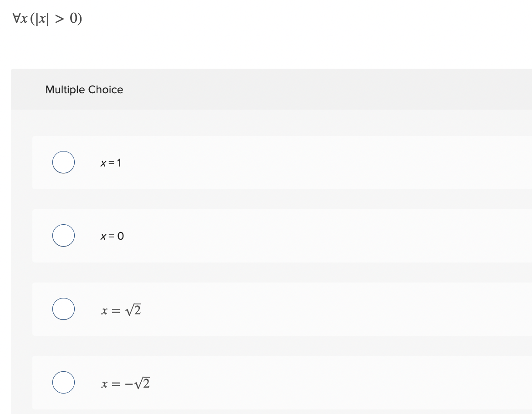Click the last answer option circle
532x414 pixels.
pyautogui.click(x=63, y=382)
